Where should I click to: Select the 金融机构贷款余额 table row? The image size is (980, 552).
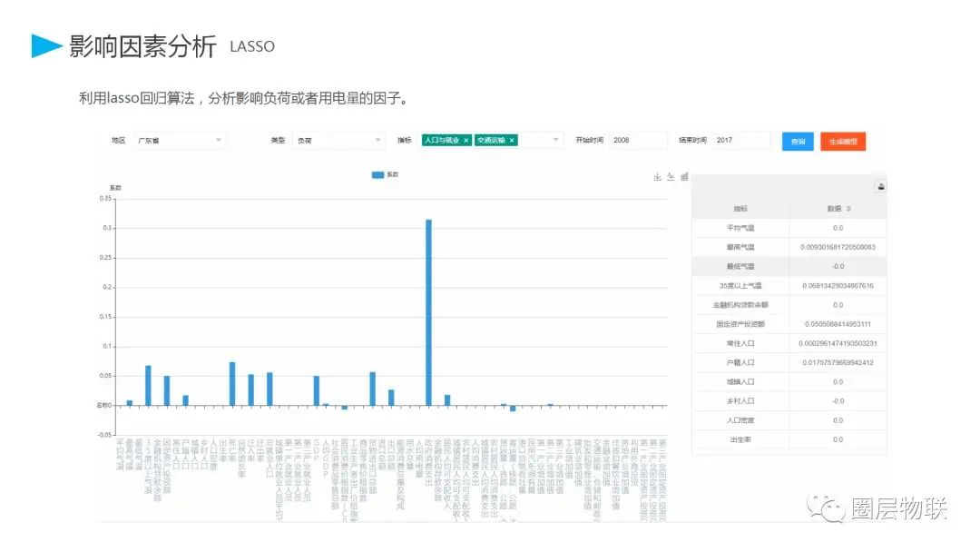point(789,305)
